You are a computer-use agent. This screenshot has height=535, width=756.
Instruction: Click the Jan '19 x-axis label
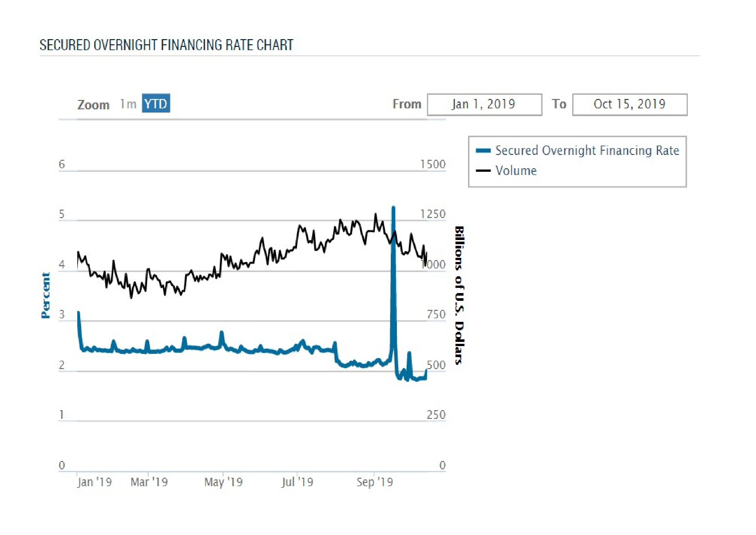pos(94,482)
